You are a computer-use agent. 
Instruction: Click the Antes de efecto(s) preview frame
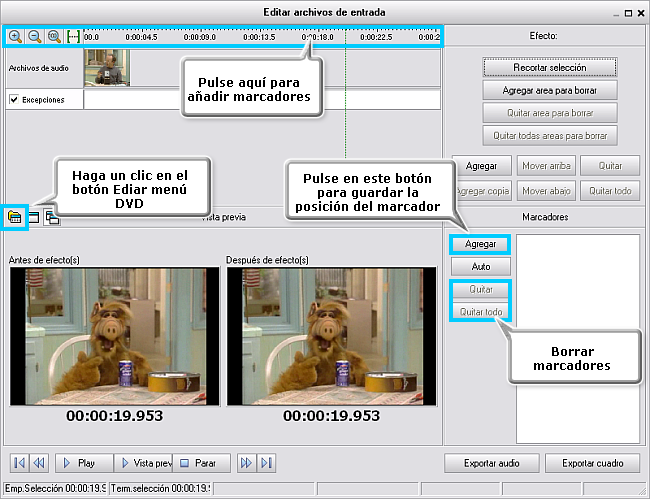coord(114,337)
